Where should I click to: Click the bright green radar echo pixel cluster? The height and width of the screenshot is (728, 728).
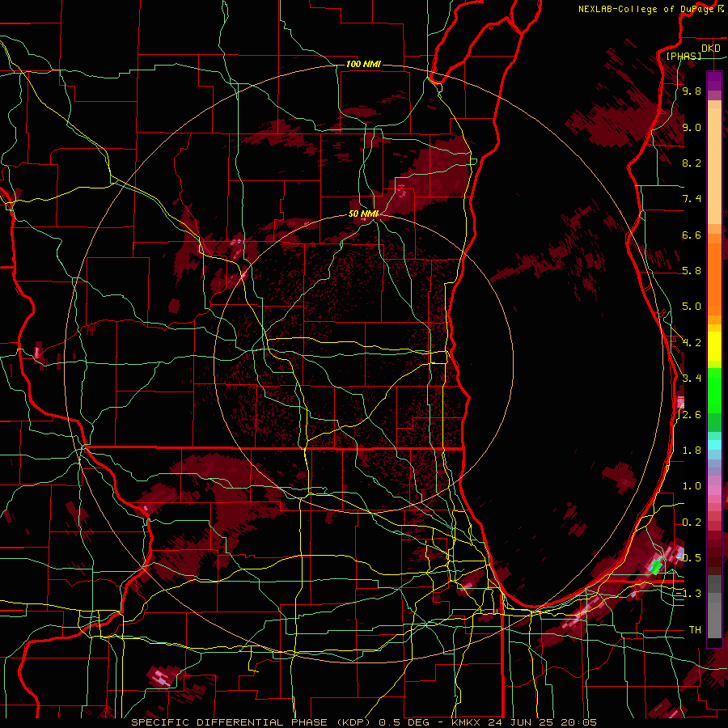point(655,566)
